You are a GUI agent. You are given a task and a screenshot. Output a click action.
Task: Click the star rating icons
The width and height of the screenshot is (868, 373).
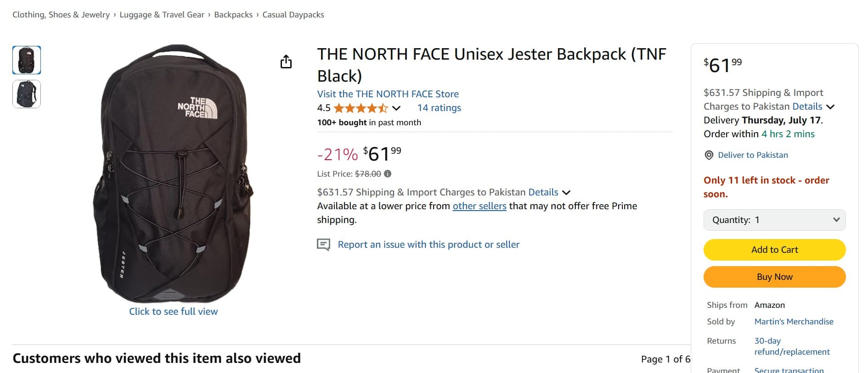[361, 108]
